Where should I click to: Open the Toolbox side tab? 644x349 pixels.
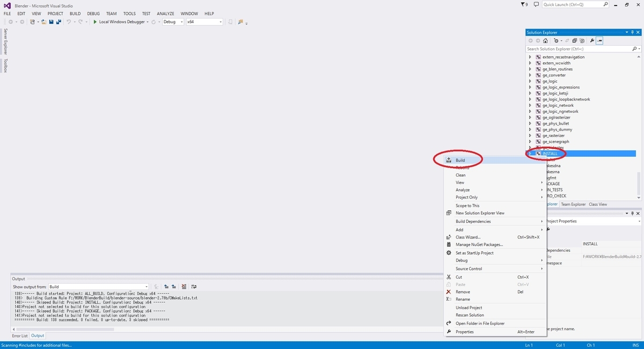(x=5, y=66)
